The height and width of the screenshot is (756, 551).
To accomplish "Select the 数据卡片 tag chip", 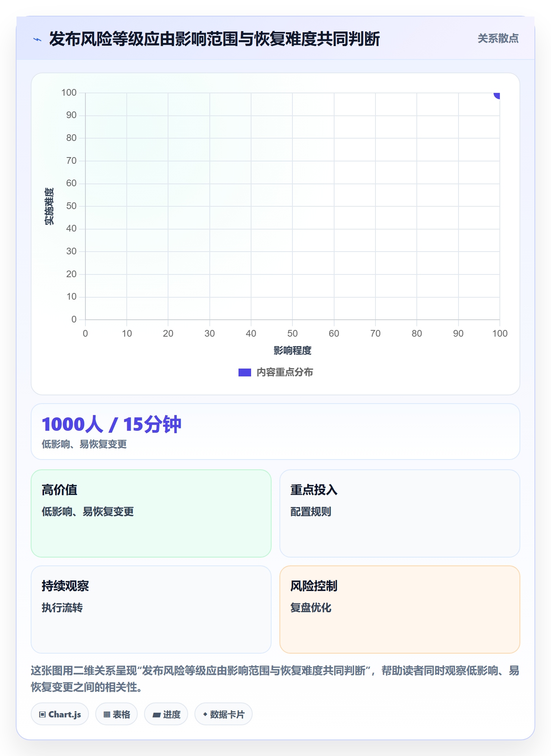I will [224, 714].
